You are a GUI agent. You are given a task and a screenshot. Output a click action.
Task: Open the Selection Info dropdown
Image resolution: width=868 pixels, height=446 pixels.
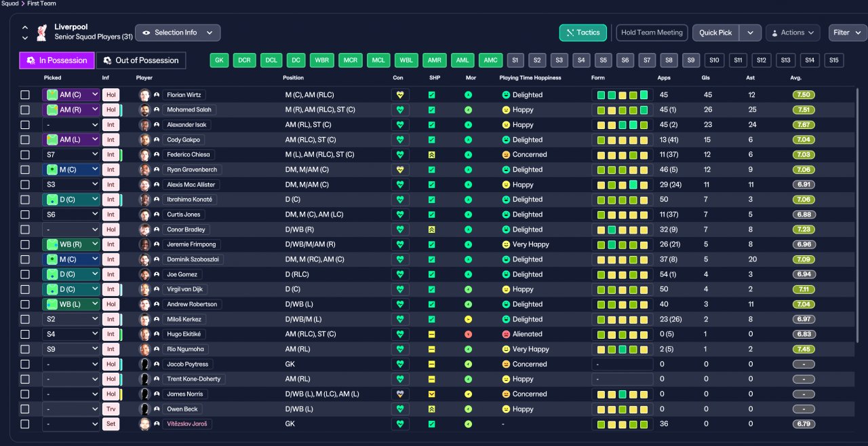(x=178, y=33)
